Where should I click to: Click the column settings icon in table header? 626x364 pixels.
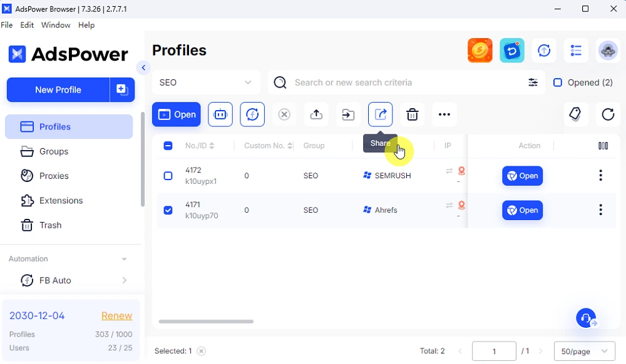[603, 146]
